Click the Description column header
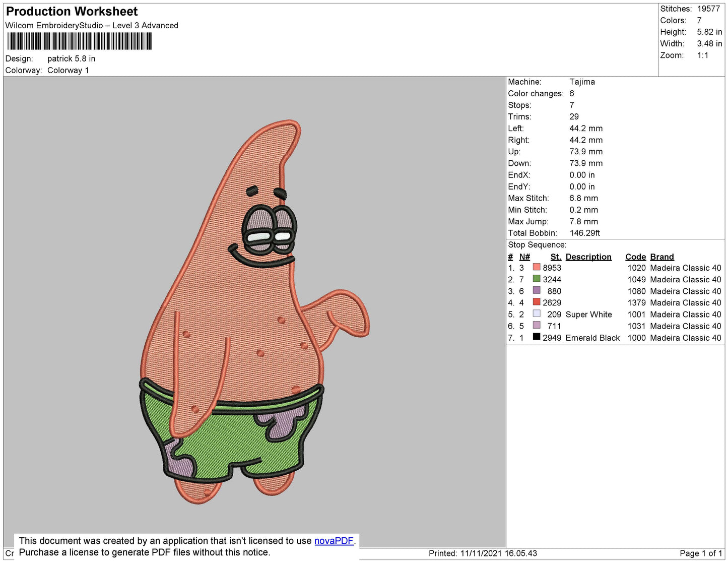 tap(588, 257)
